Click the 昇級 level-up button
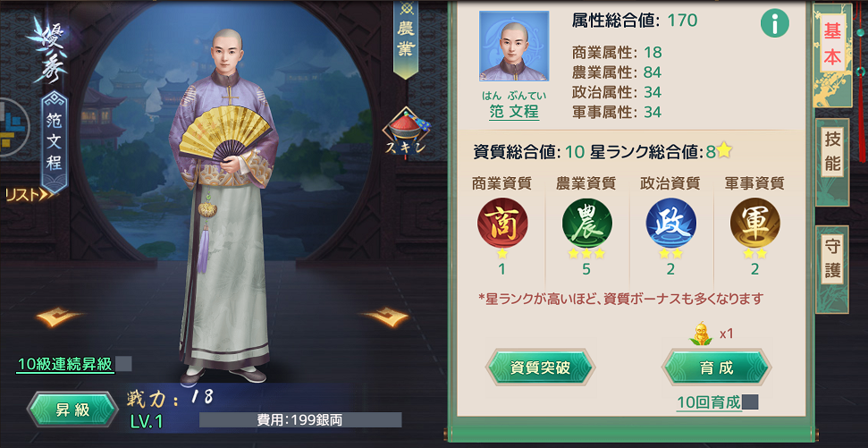This screenshot has height=448, width=868. [x=72, y=410]
